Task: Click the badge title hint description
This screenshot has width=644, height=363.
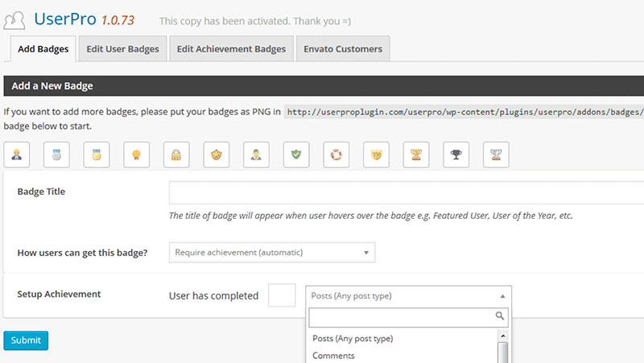Action: pos(370,216)
